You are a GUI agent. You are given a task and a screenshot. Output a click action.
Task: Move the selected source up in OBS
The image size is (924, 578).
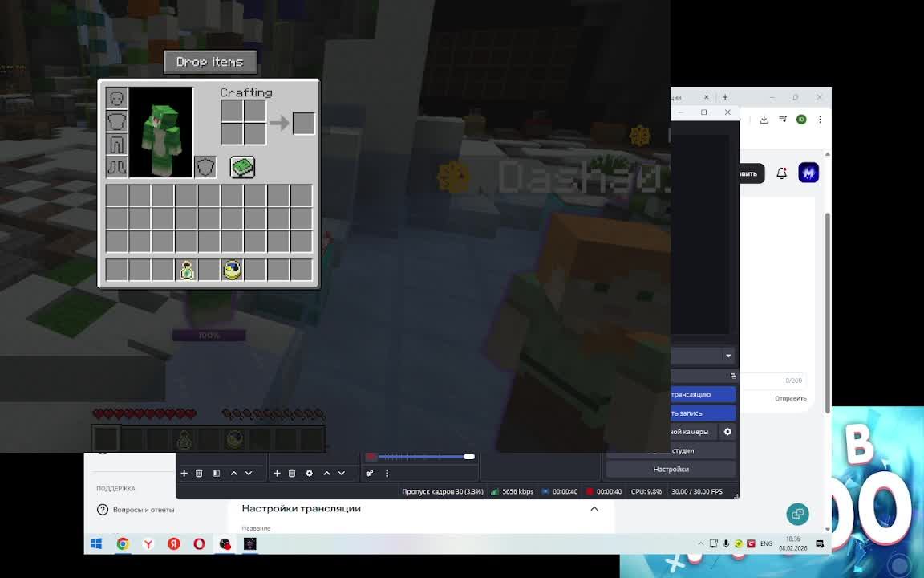[x=327, y=473]
